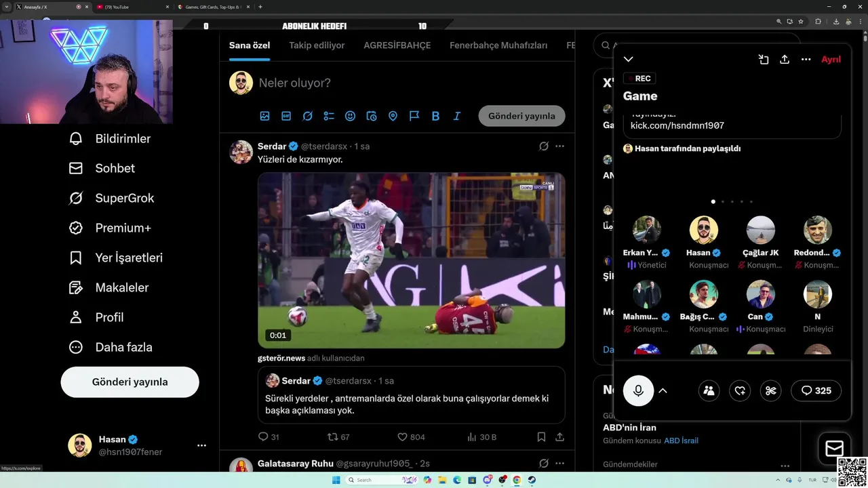Play Serdar's football video clip
This screenshot has width=868, height=488.
click(411, 260)
